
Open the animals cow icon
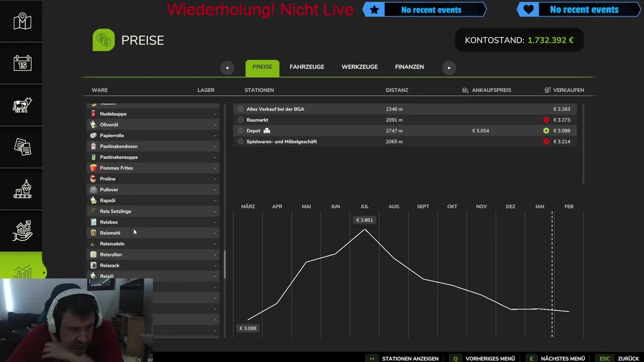pyautogui.click(x=23, y=105)
